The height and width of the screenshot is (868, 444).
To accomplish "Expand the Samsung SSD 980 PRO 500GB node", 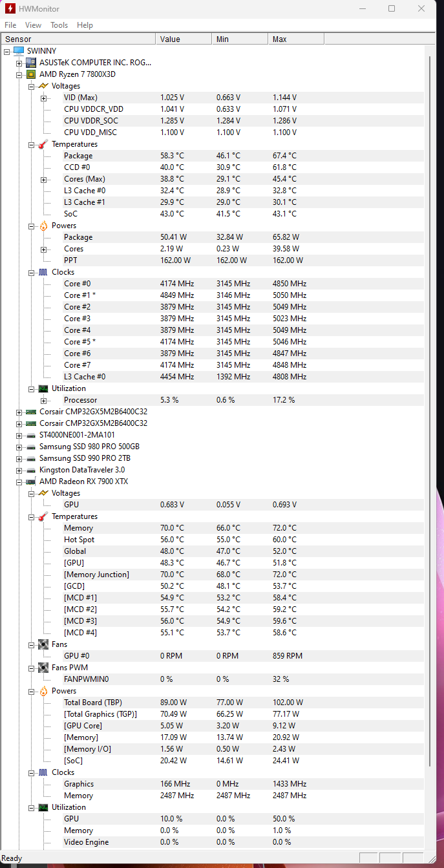I will [x=19, y=447].
